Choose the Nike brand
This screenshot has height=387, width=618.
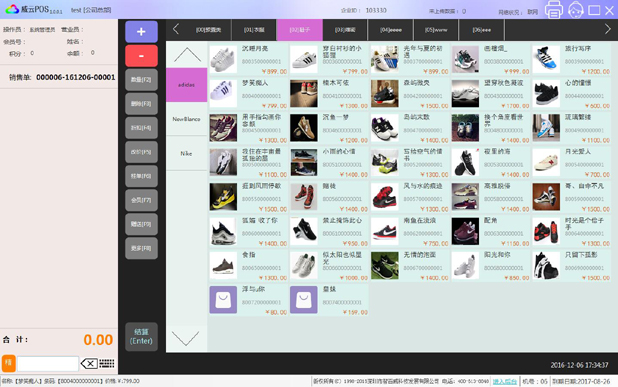(x=186, y=153)
